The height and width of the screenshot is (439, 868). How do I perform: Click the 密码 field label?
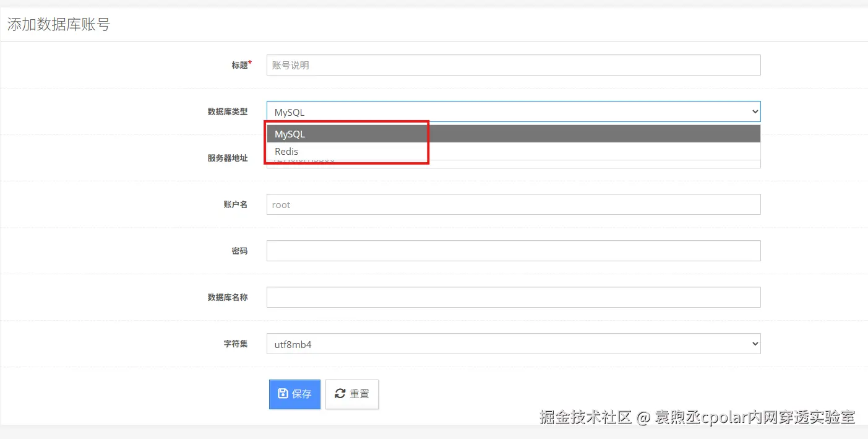[239, 251]
